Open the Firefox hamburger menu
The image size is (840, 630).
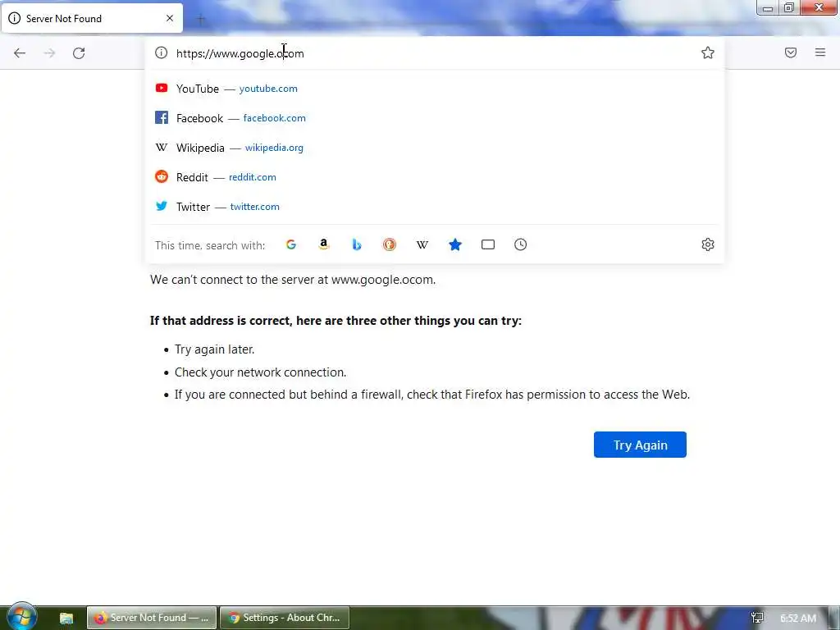pyautogui.click(x=820, y=52)
